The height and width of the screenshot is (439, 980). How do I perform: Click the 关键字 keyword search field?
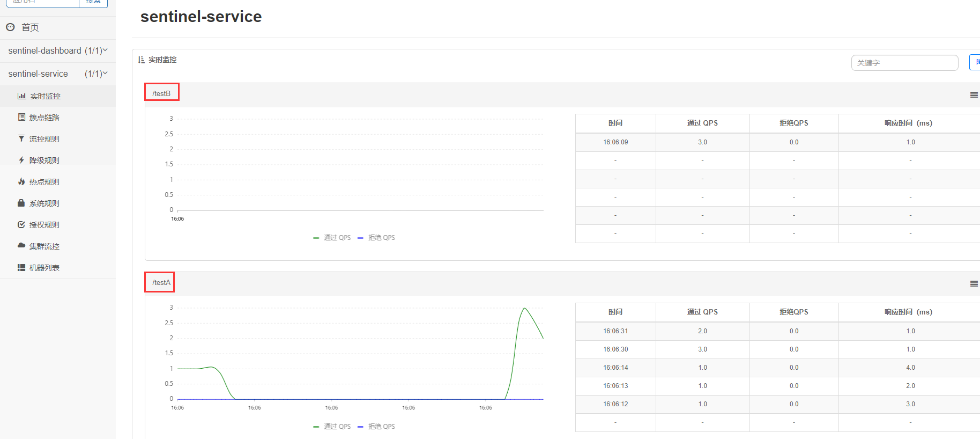[904, 63]
